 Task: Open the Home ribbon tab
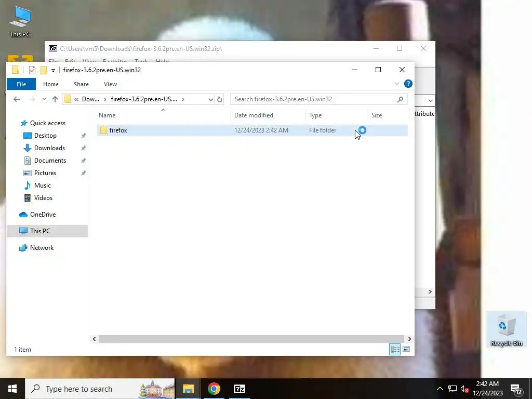point(51,84)
